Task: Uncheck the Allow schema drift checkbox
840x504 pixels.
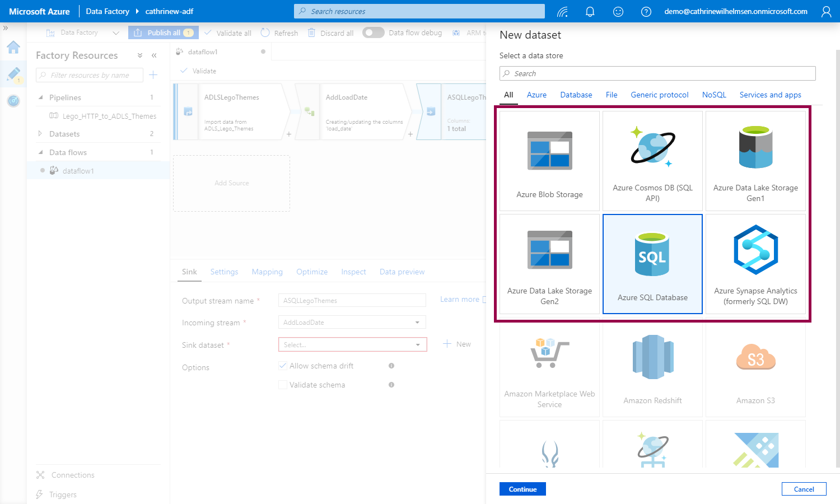Action: coord(283,366)
